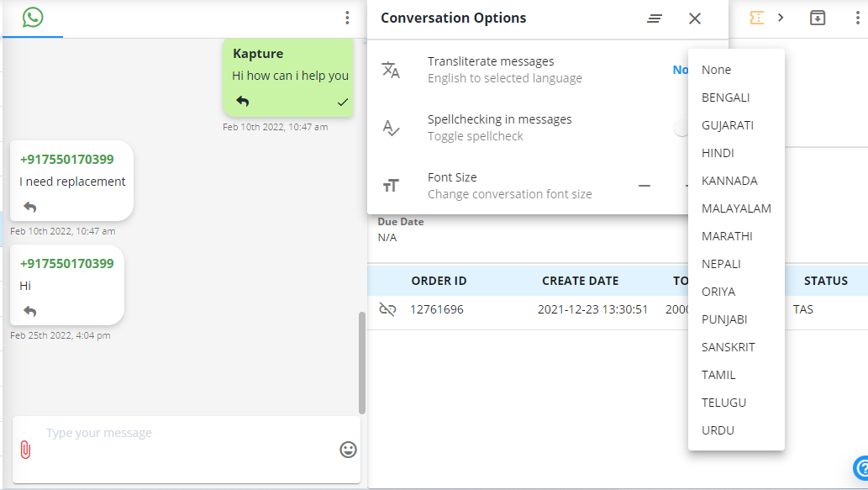
Task: Reply to 'I need replacement' message
Action: (30, 207)
